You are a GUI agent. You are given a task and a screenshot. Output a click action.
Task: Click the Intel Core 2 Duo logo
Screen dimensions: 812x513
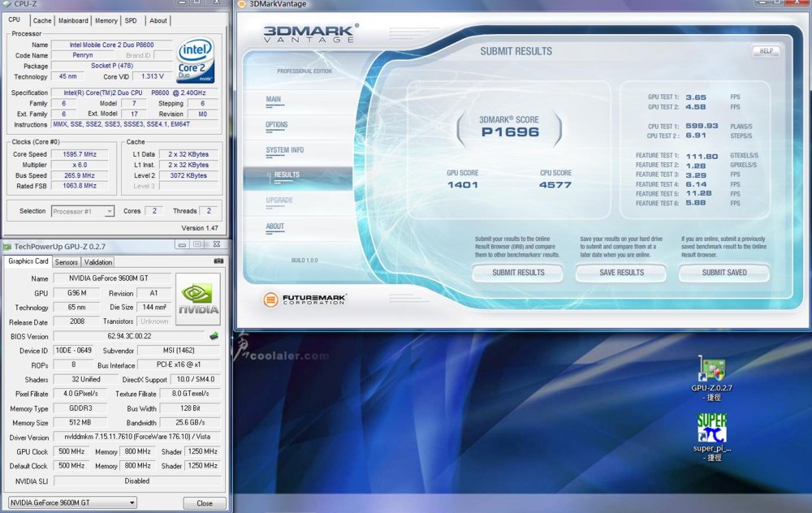click(x=195, y=60)
